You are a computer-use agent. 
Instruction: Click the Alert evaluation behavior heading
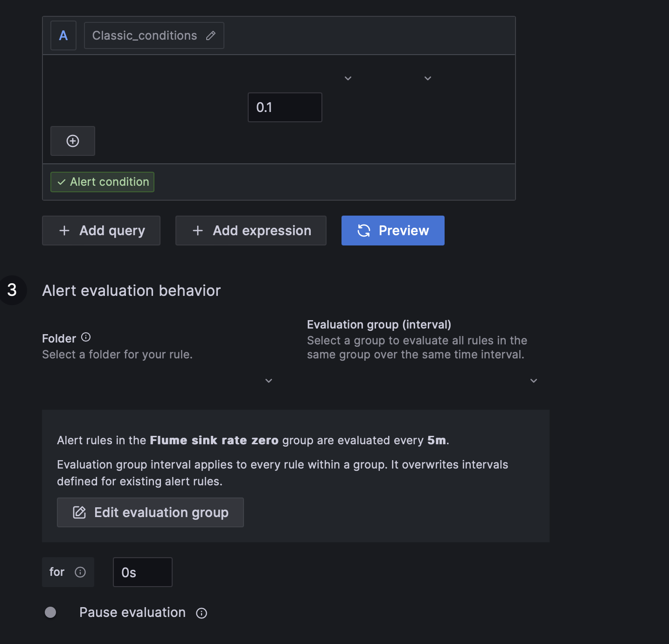click(132, 290)
